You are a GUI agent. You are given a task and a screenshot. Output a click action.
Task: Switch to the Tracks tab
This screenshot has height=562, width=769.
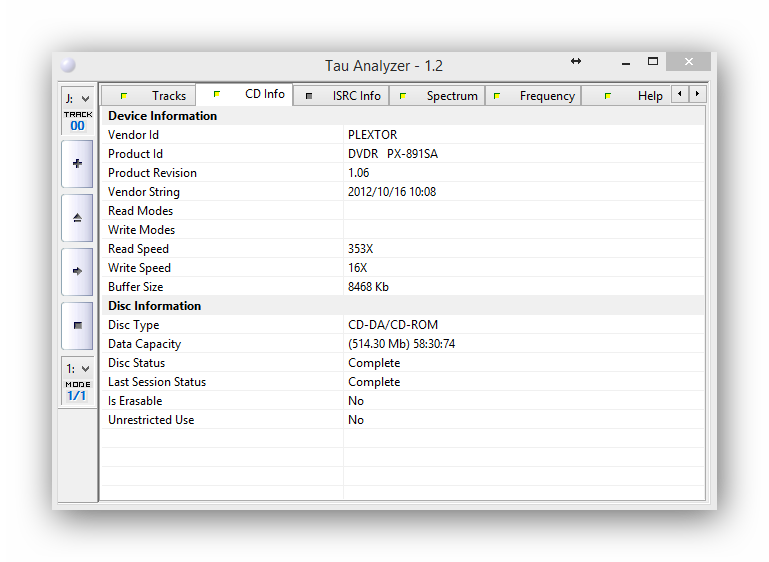(x=150, y=96)
